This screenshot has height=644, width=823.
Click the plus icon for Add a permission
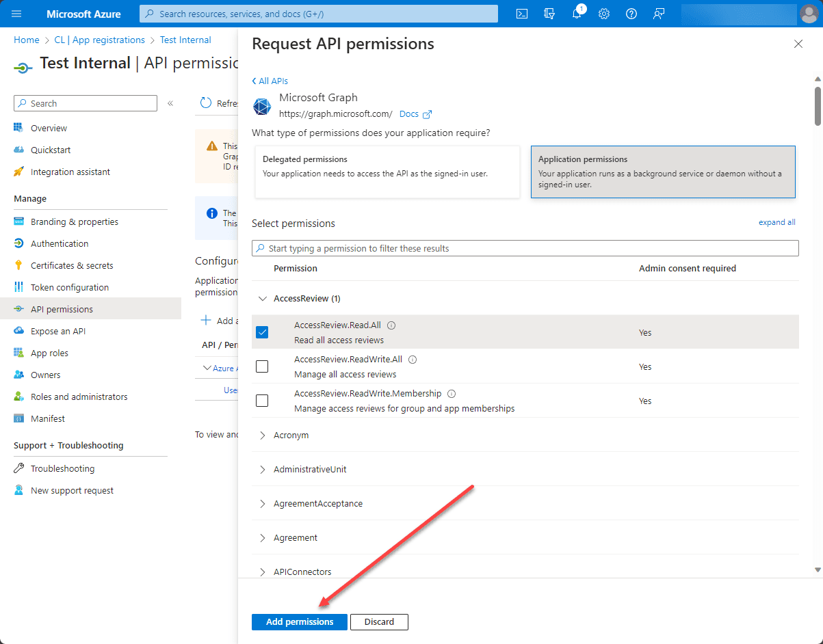click(x=205, y=321)
